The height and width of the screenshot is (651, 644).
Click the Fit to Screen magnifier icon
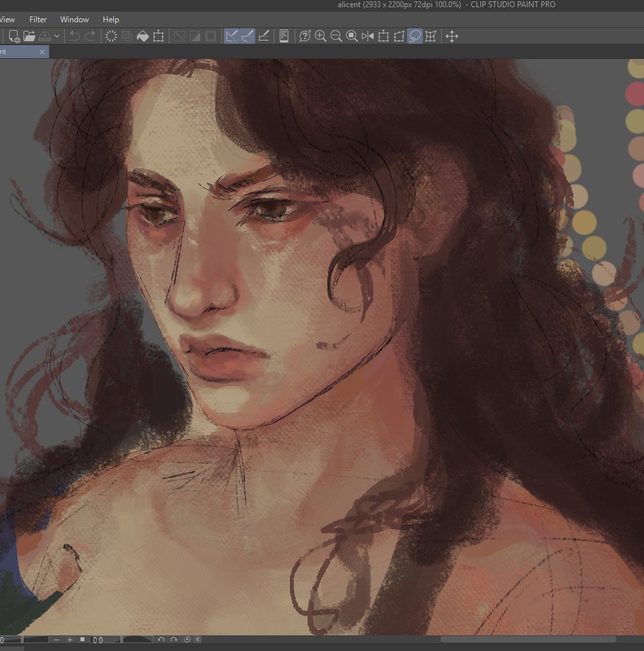coord(351,36)
